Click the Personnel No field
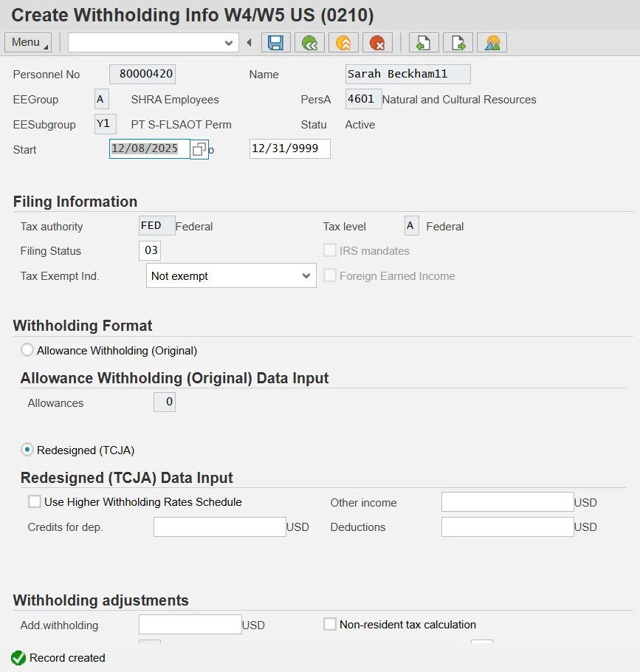 (x=142, y=74)
